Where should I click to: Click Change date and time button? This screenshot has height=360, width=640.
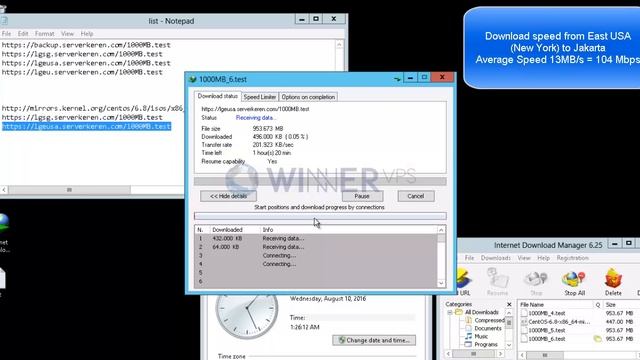pos(374,340)
